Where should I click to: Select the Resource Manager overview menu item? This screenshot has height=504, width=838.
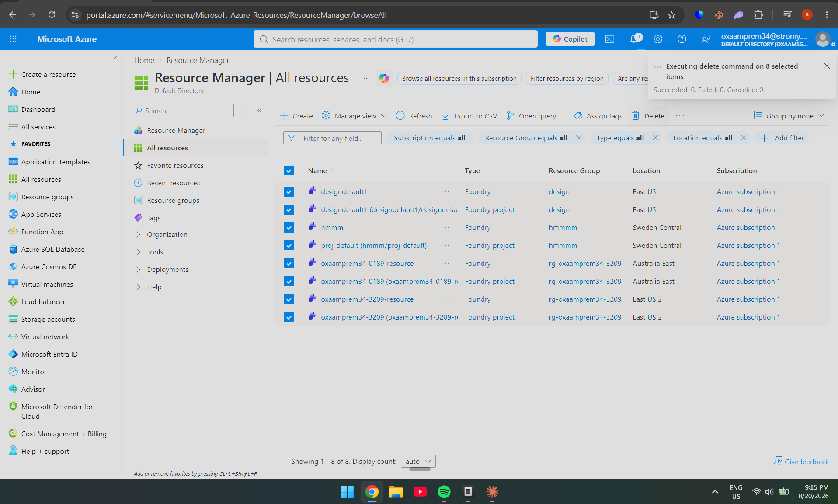[x=176, y=130]
